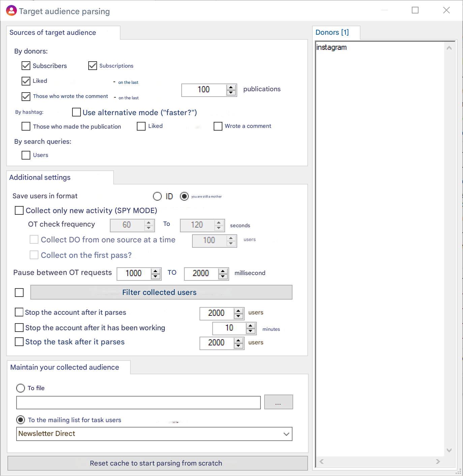463x476 pixels.
Task: Check the Wrote a comment box
Action: [218, 126]
